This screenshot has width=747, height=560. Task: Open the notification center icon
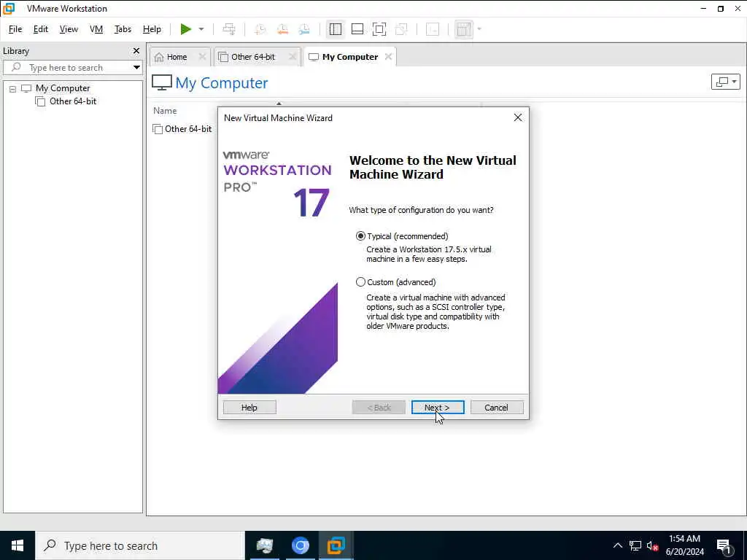[x=724, y=545]
